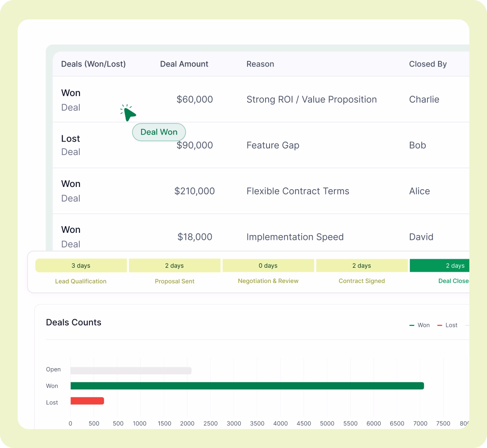Image resolution: width=487 pixels, height=448 pixels.
Task: Select the 'Lead Qualification' pipeline stage
Action: [81, 281]
